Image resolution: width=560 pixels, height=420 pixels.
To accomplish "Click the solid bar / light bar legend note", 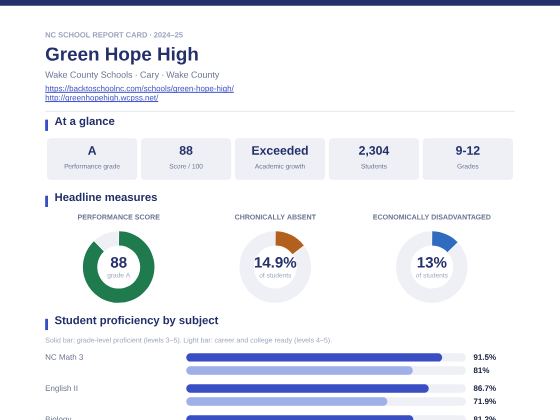I will pos(188,340).
